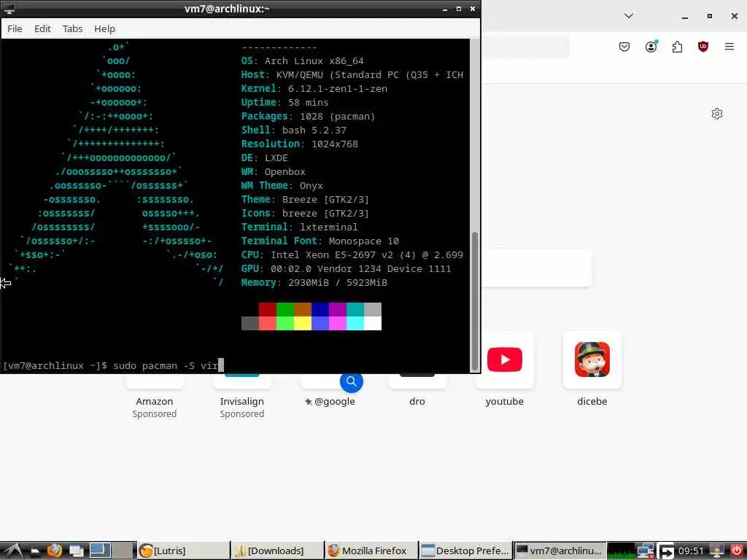Switch to the Lutris taskbar window
The width and height of the screenshot is (747, 560).
click(x=183, y=551)
